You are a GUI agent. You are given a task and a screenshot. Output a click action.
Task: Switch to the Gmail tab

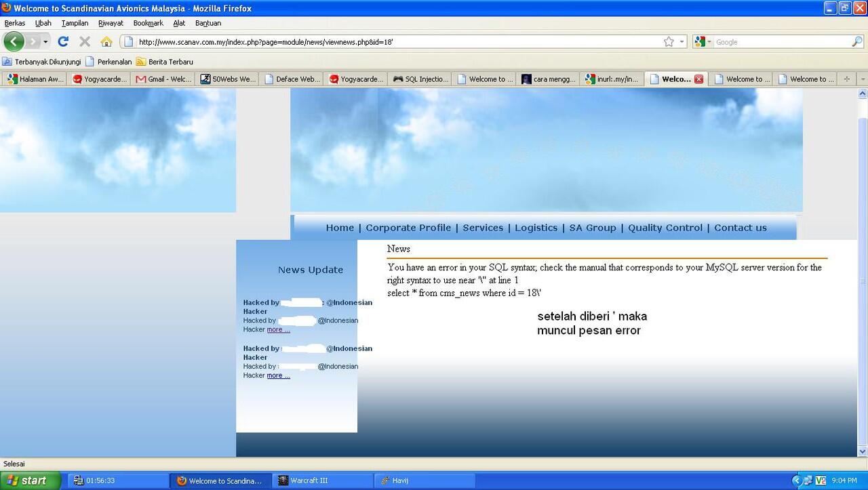pyautogui.click(x=163, y=79)
